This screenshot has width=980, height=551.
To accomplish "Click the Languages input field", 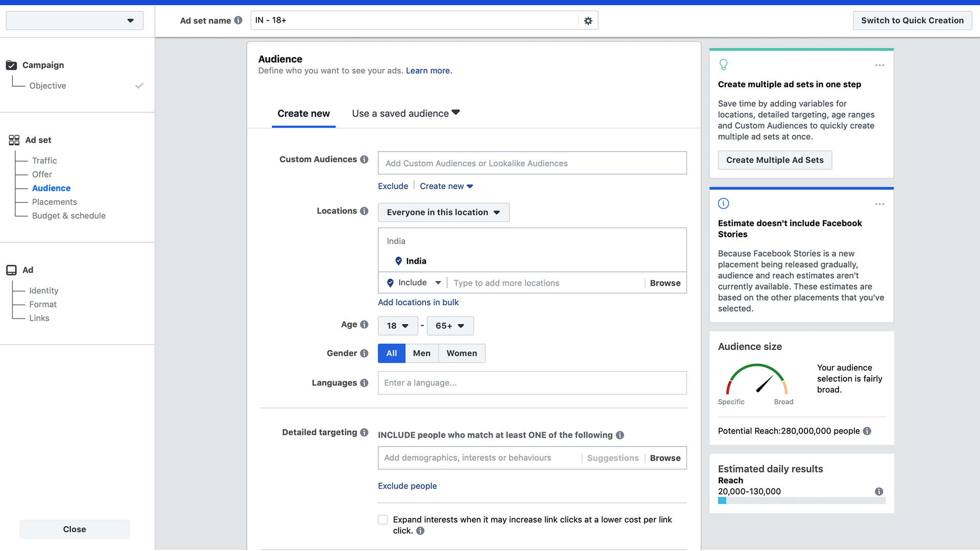I will coord(532,383).
